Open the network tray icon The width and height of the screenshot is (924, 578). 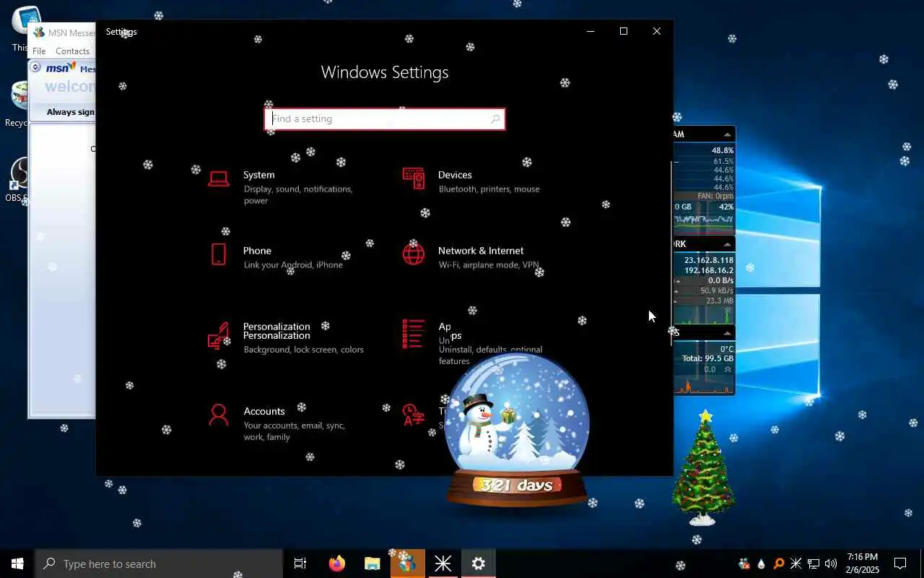coord(813,564)
